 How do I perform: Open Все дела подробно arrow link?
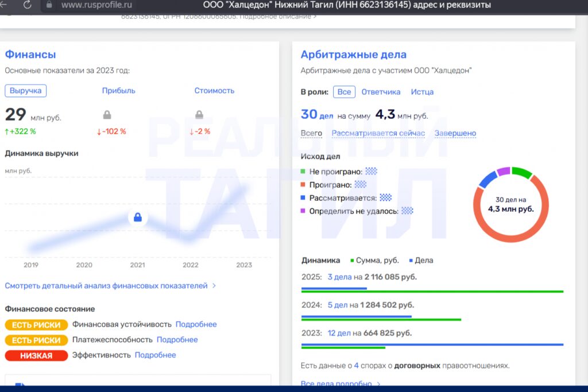(378, 384)
